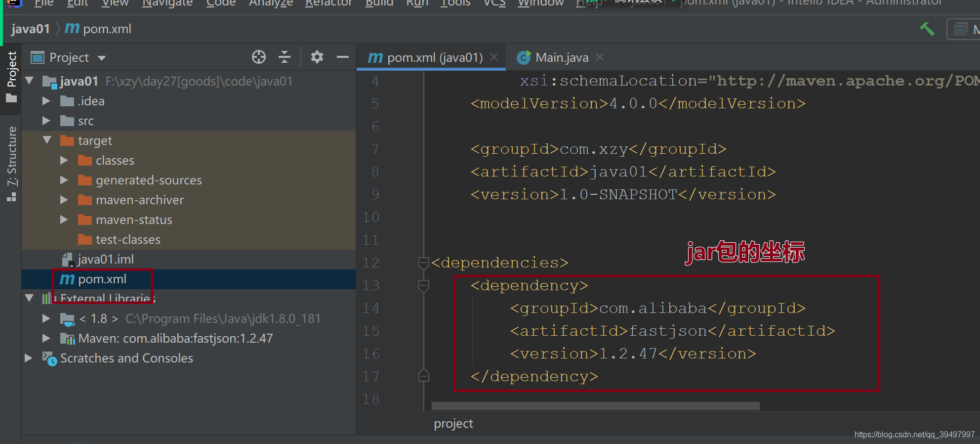Click the groupId com.alibaba line
The height and width of the screenshot is (444, 980).
point(657,308)
